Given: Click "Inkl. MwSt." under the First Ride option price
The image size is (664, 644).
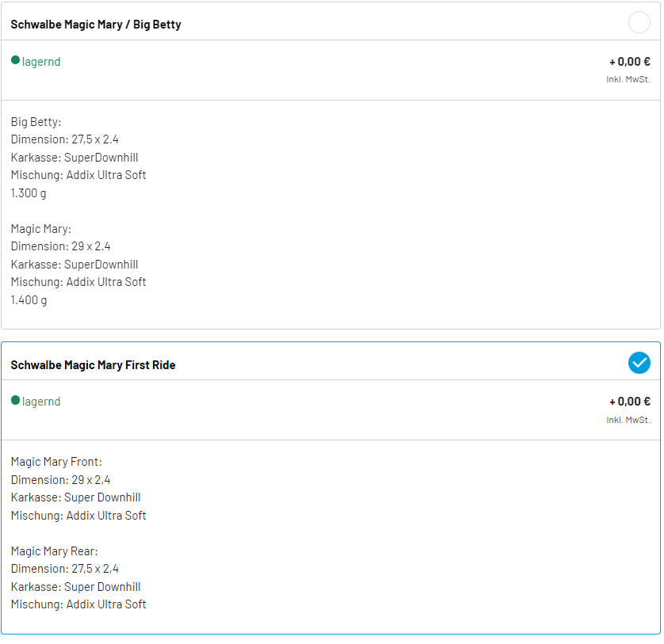Looking at the screenshot, I should 628,420.
